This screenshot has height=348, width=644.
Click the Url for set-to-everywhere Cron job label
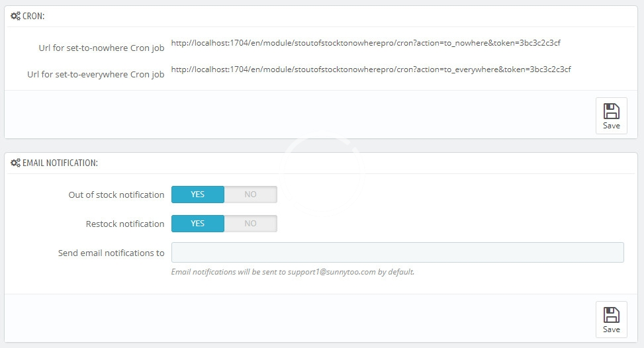[95, 74]
